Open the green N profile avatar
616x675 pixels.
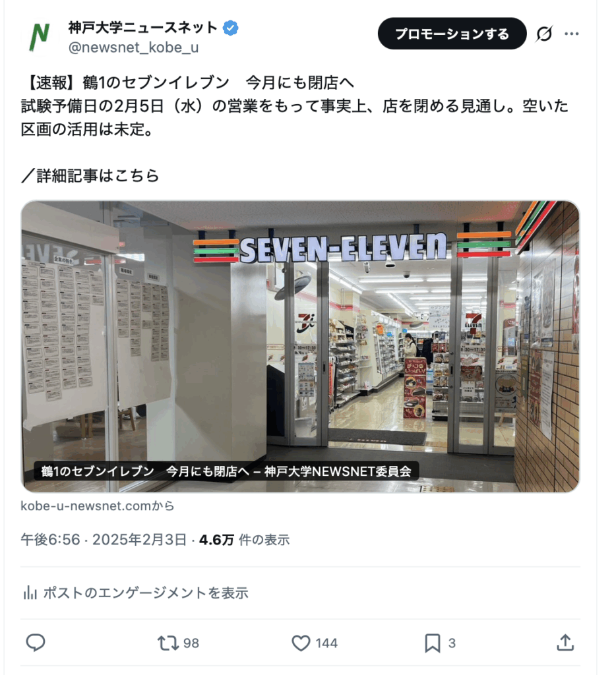tap(40, 37)
